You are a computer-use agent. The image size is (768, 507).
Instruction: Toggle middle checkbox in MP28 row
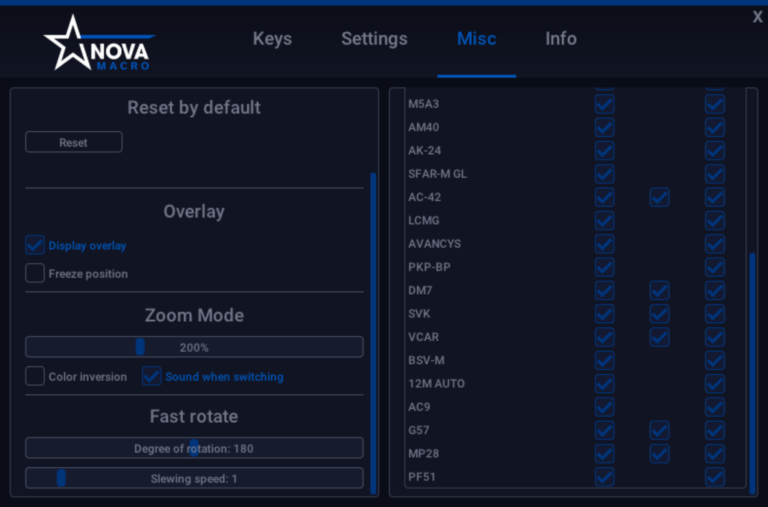660,454
